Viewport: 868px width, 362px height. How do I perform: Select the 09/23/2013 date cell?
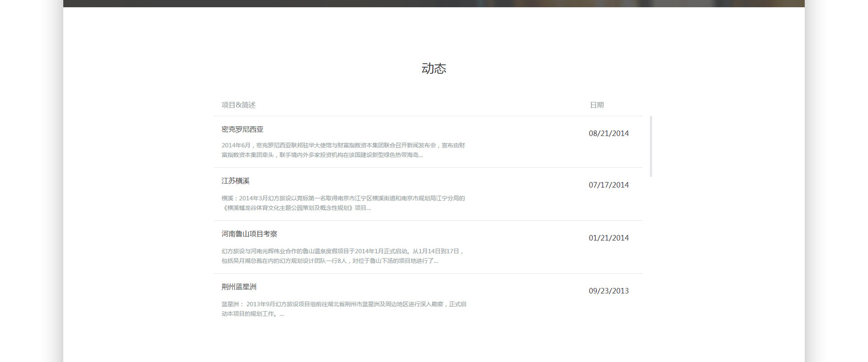[x=609, y=291]
